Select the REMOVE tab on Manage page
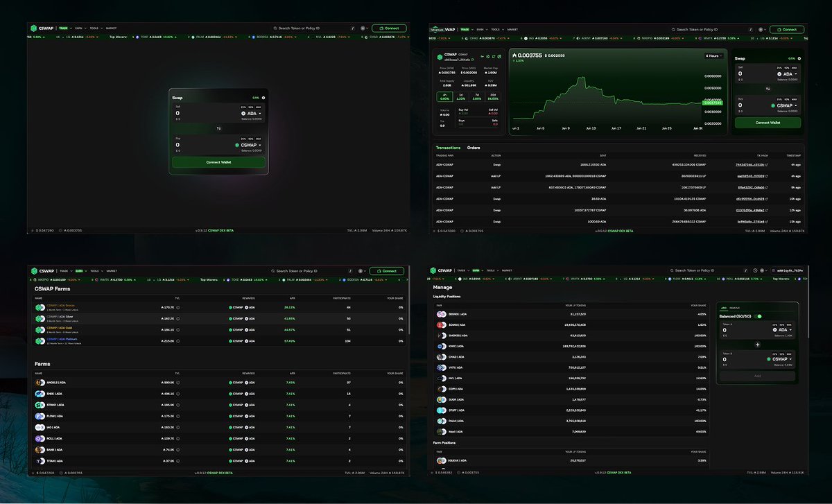Screen dimensions: 832x504 pos(735,307)
